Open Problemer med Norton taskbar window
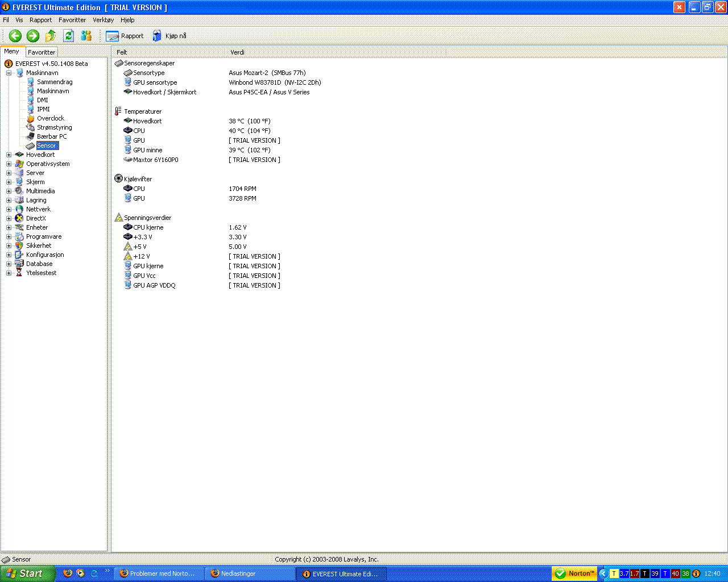The height and width of the screenshot is (582, 728). click(x=159, y=573)
